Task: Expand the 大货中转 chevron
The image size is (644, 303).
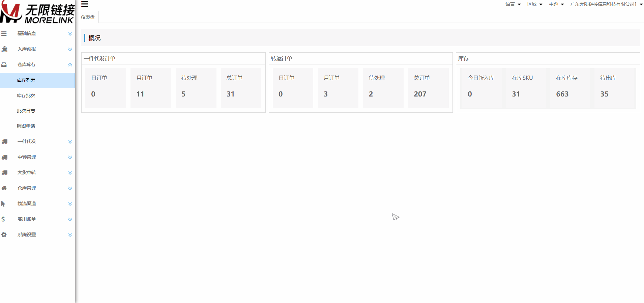Action: tap(70, 173)
